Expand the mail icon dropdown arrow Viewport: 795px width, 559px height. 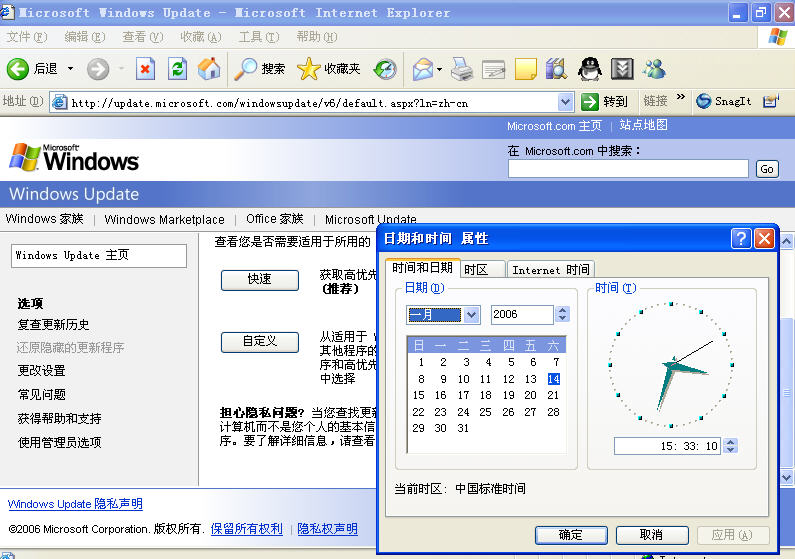440,69
